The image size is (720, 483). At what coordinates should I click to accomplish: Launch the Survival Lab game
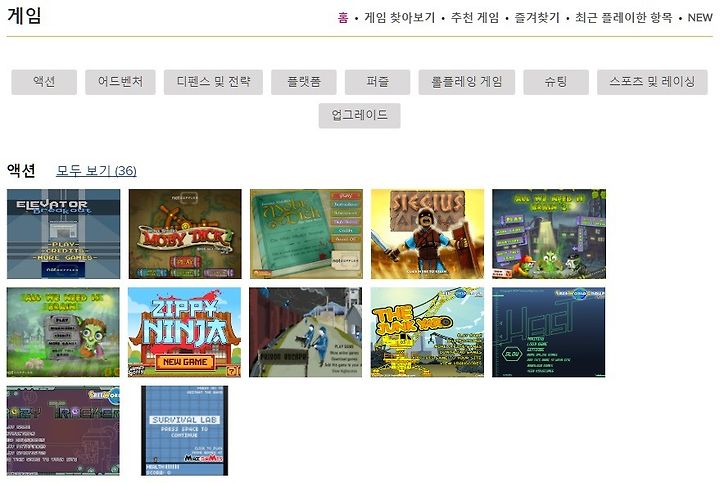(x=185, y=430)
